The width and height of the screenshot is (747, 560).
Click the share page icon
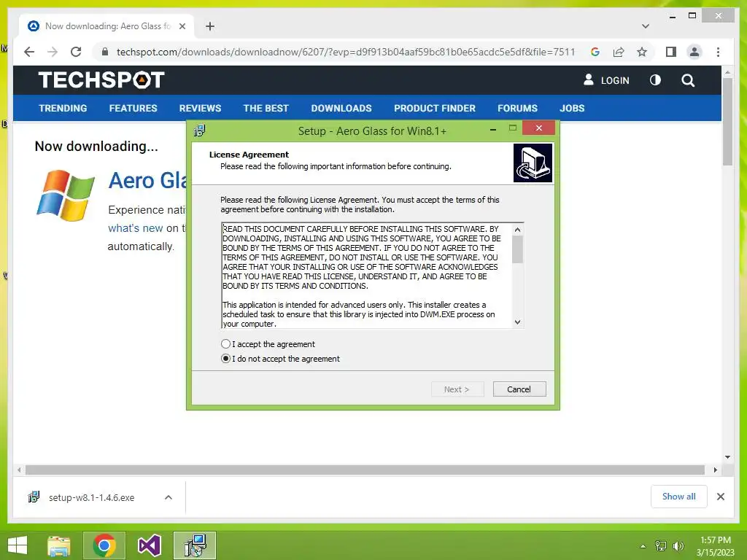tap(619, 52)
